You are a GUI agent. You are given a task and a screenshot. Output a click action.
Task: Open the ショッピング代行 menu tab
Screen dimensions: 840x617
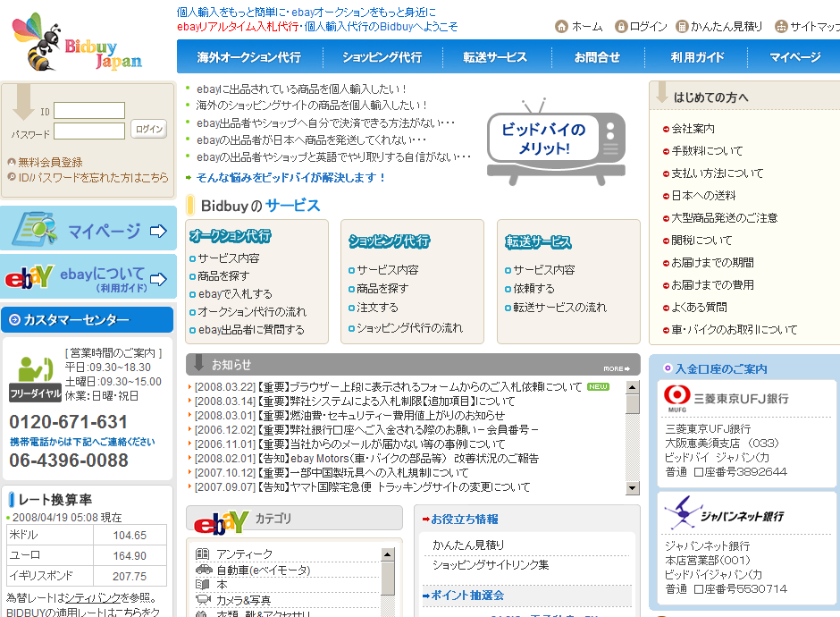382,57
